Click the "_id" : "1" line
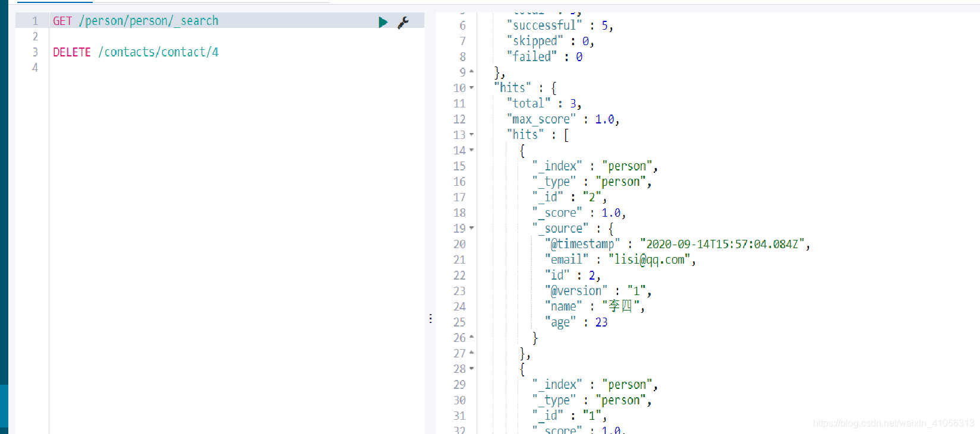 569,416
